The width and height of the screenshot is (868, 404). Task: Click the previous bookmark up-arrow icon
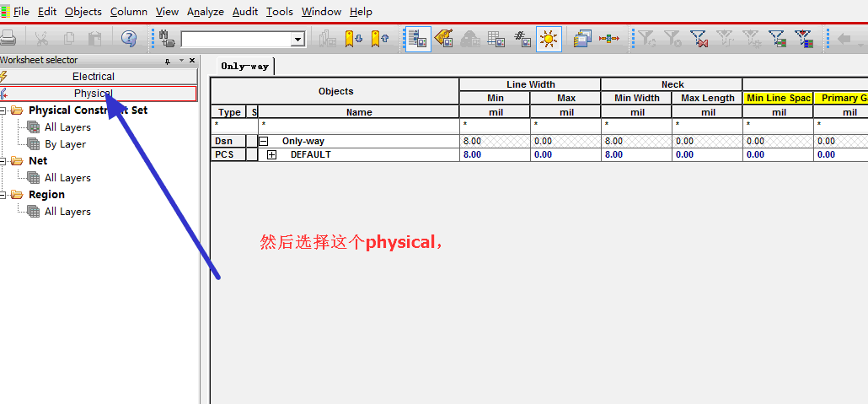coord(380,38)
